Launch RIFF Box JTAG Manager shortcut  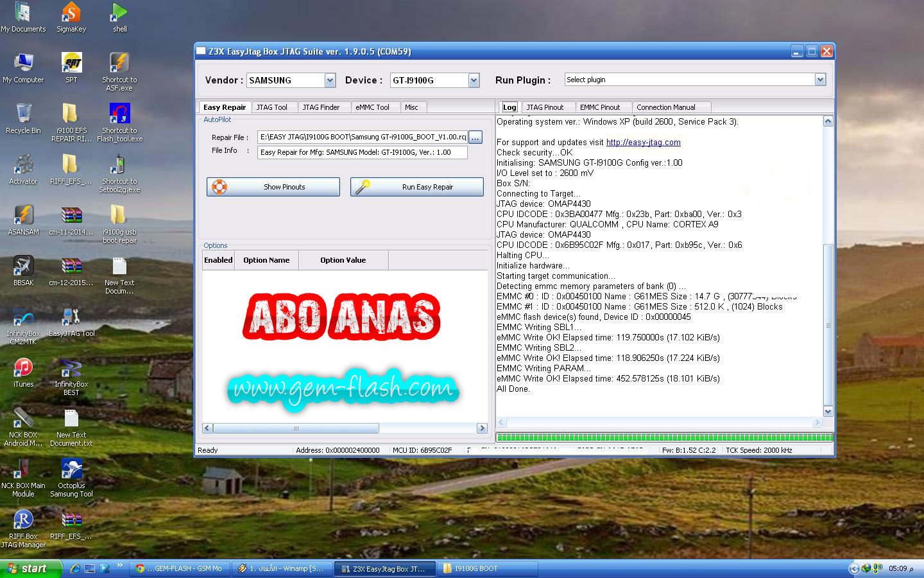(23, 529)
